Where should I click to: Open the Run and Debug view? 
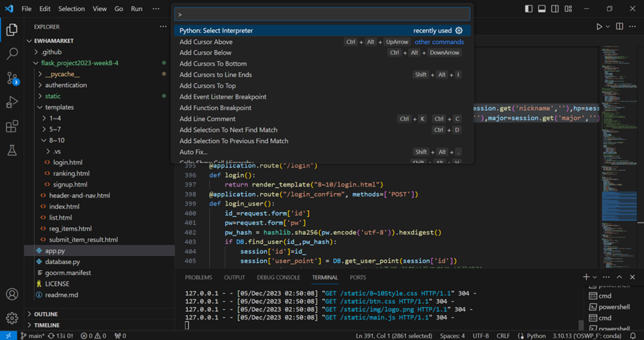(12, 103)
